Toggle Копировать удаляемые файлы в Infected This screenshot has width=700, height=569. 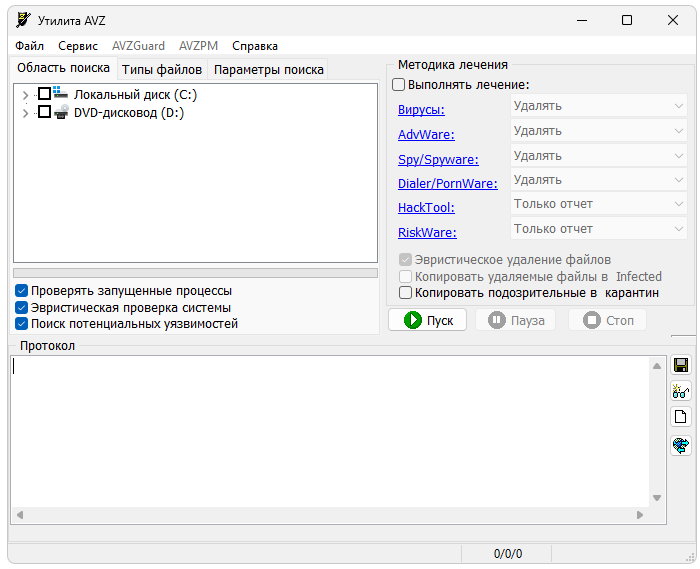pyautogui.click(x=405, y=277)
